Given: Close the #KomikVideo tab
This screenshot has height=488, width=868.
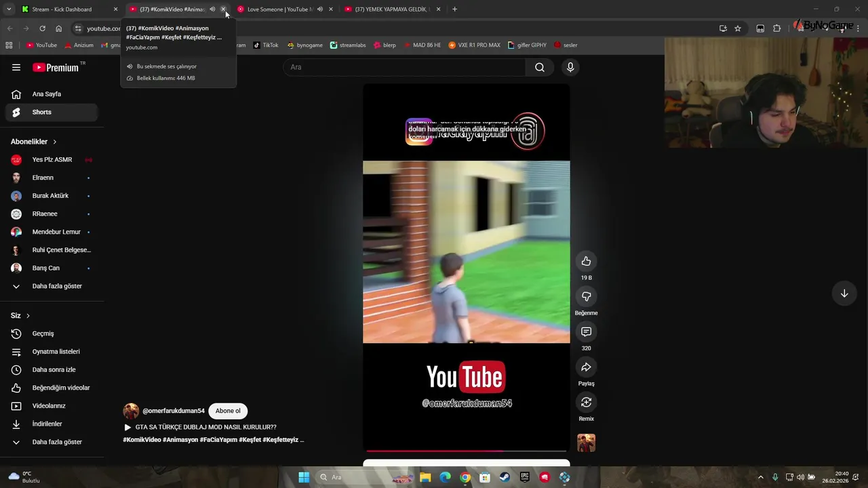Looking at the screenshot, I should (x=223, y=9).
